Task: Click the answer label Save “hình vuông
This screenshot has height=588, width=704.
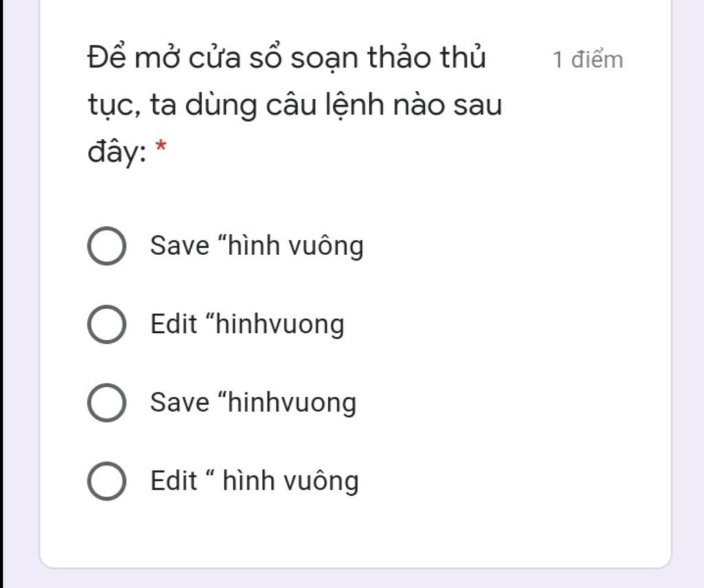Action: 257,246
